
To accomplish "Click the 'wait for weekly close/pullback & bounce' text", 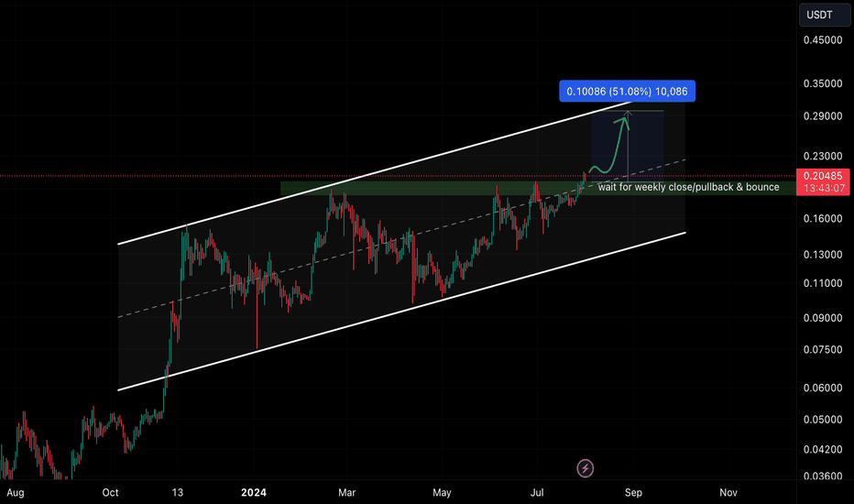I will (x=688, y=187).
